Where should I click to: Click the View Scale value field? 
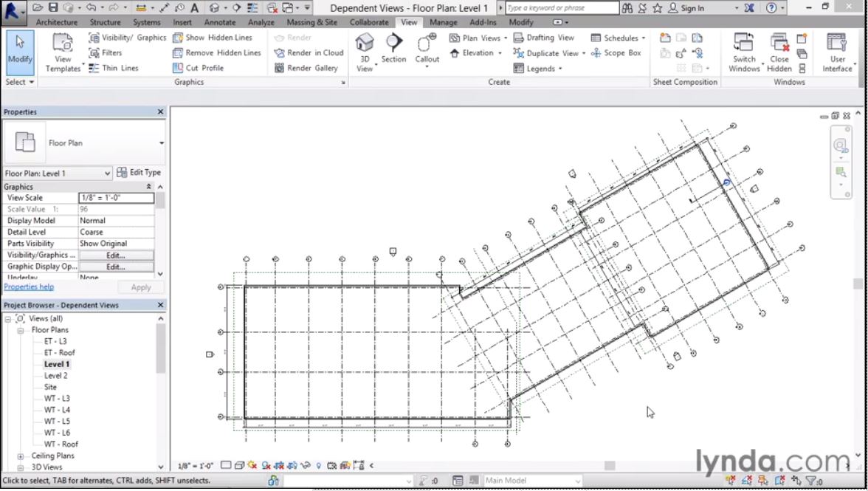tap(117, 198)
